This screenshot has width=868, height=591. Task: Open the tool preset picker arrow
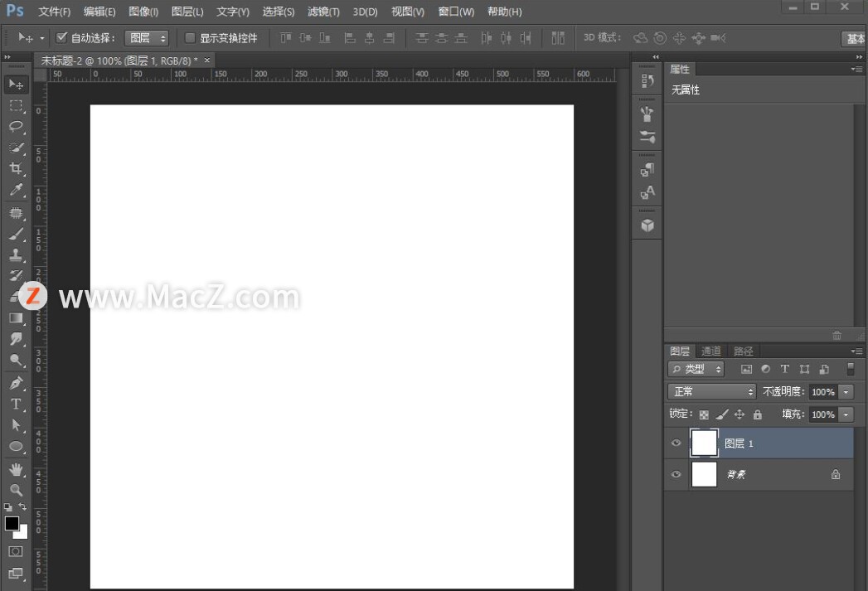42,38
